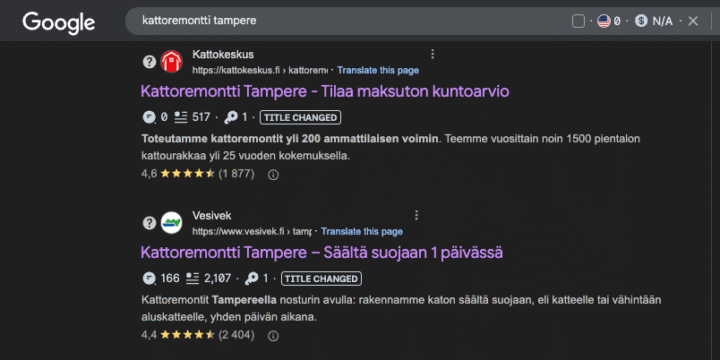720x360 pixels.
Task: Open the three-dot menu for Kattokeskus result
Action: [x=432, y=55]
